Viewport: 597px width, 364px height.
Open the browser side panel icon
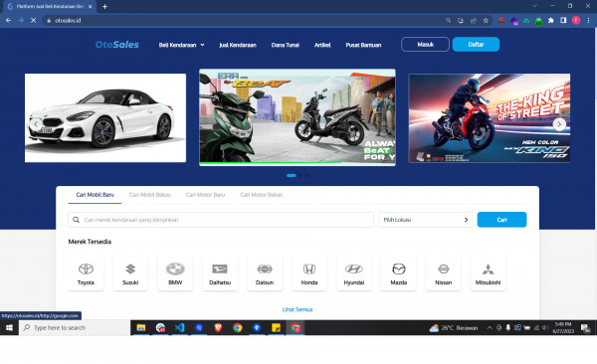(563, 21)
